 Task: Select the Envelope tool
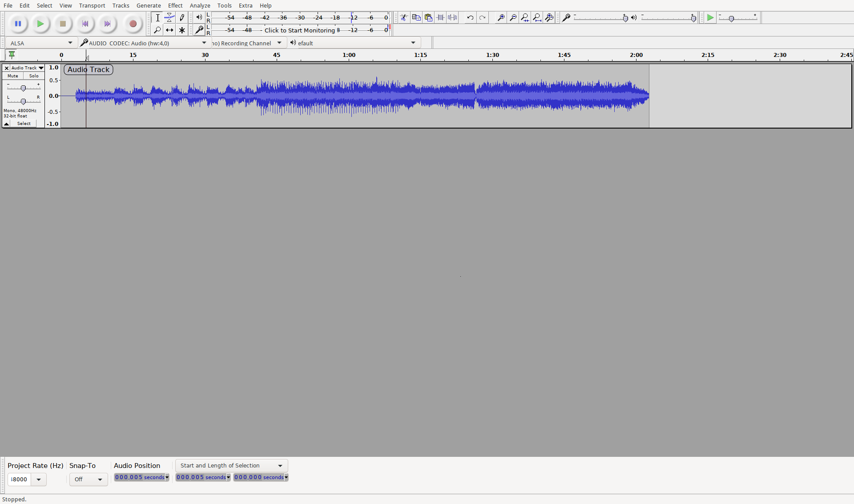point(169,18)
